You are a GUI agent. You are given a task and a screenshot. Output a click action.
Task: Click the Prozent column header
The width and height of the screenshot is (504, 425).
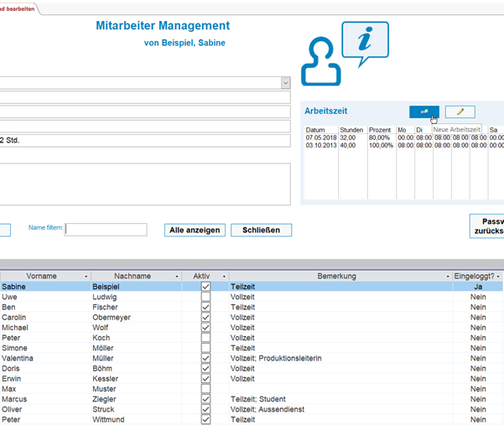pos(380,130)
